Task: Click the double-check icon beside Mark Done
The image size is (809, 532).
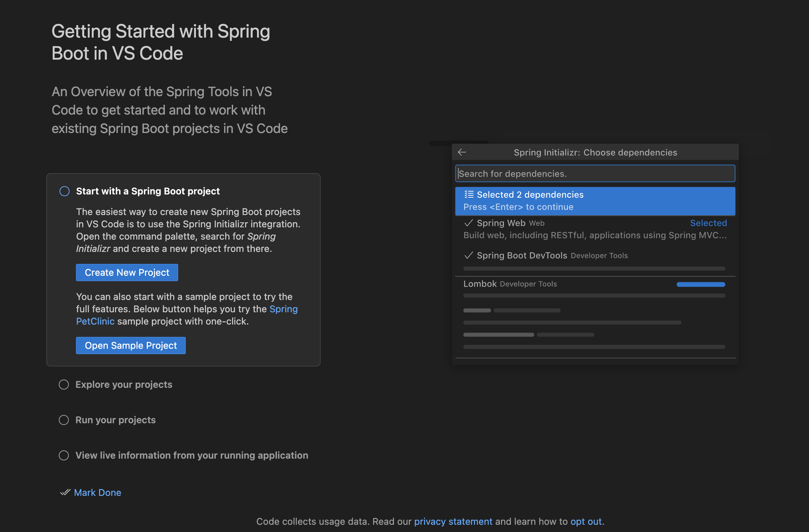Action: (x=65, y=492)
